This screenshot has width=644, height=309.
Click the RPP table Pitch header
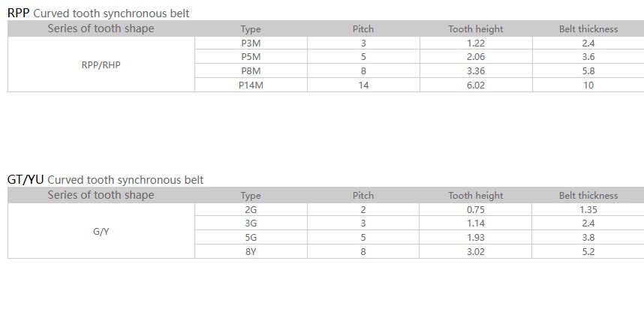tap(363, 29)
